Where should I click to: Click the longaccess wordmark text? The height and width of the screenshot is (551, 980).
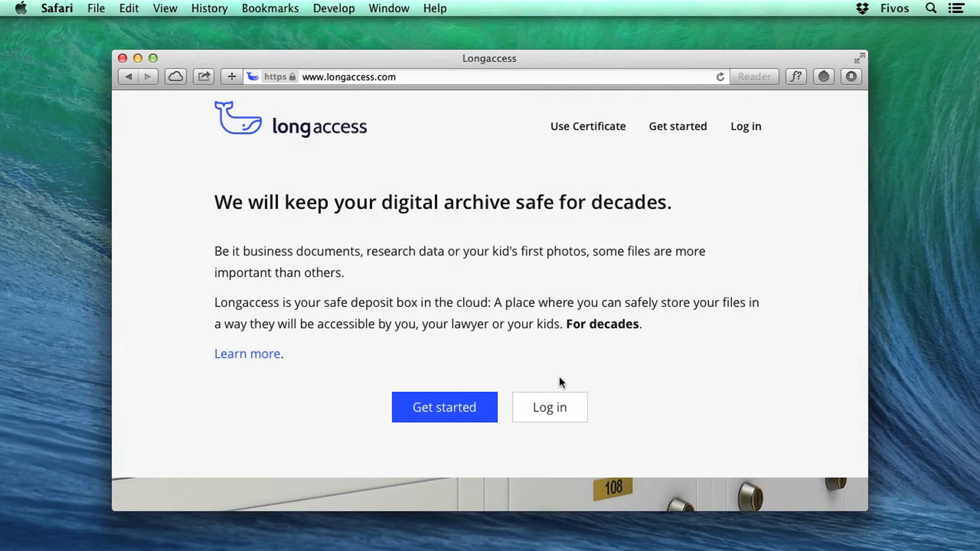pos(320,127)
